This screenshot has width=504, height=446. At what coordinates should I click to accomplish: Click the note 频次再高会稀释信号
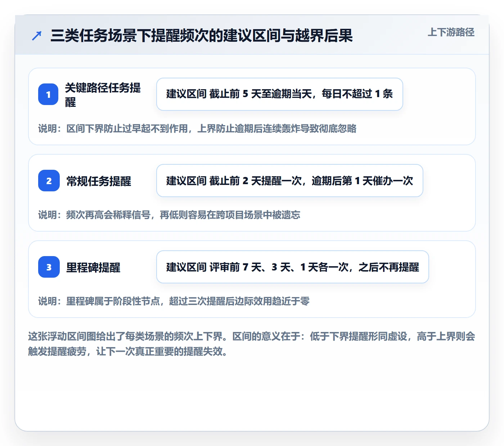point(169,215)
